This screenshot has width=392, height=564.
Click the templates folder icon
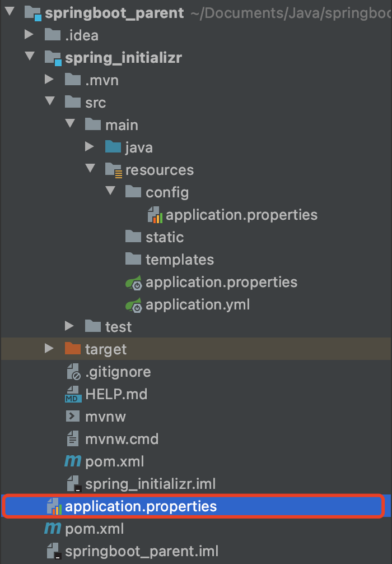coord(133,258)
